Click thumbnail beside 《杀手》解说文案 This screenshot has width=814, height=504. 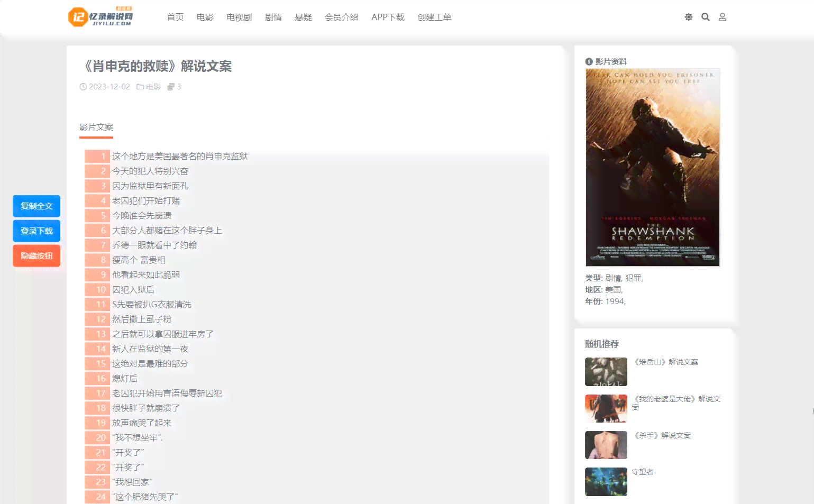[x=606, y=445]
